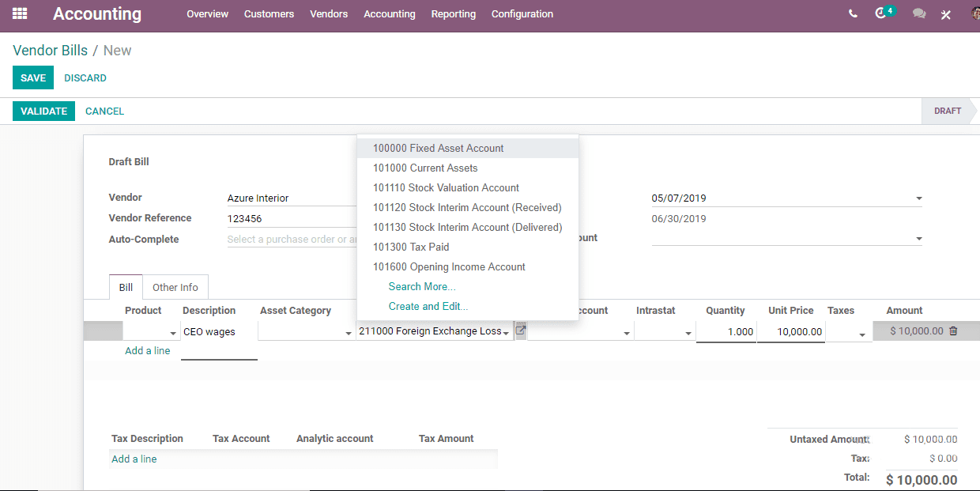Click Add a line under bill lines

click(x=148, y=351)
